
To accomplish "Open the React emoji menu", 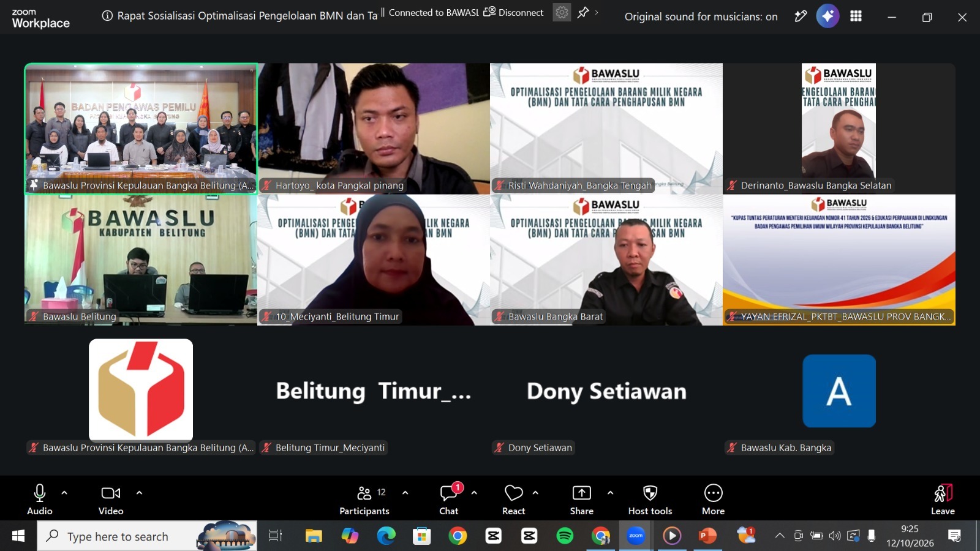I will click(513, 500).
